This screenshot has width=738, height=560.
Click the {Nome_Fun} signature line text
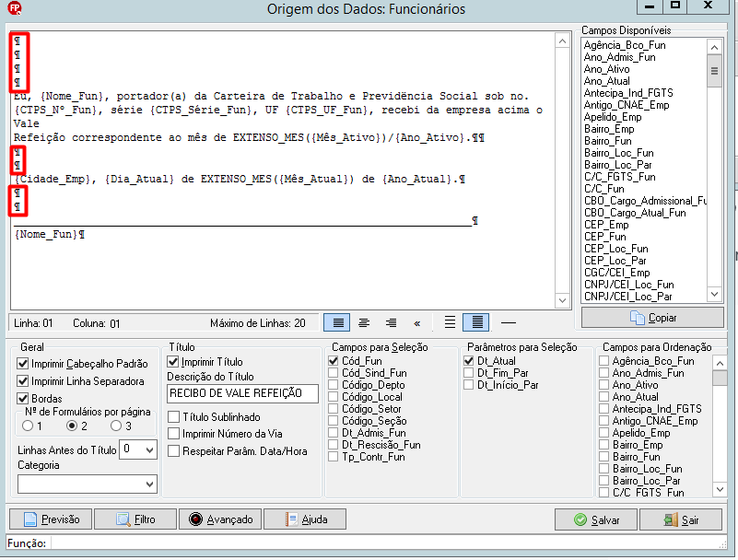[45, 234]
